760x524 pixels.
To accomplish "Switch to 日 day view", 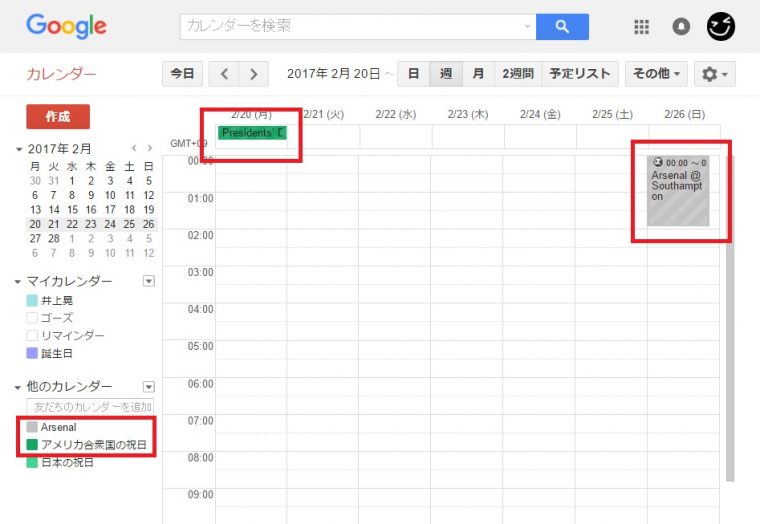I will coord(413,74).
